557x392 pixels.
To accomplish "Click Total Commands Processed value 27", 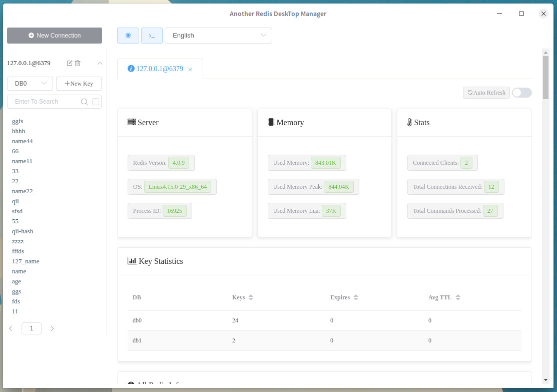I will tap(490, 211).
